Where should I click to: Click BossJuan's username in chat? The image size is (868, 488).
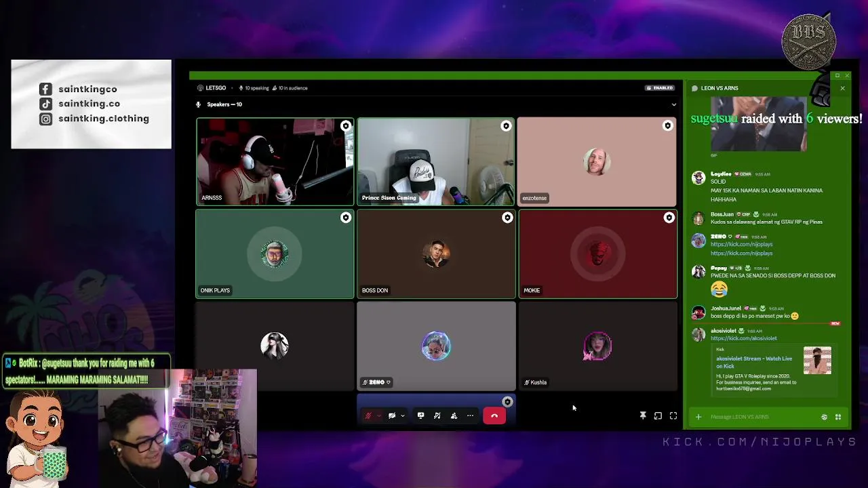tap(722, 214)
